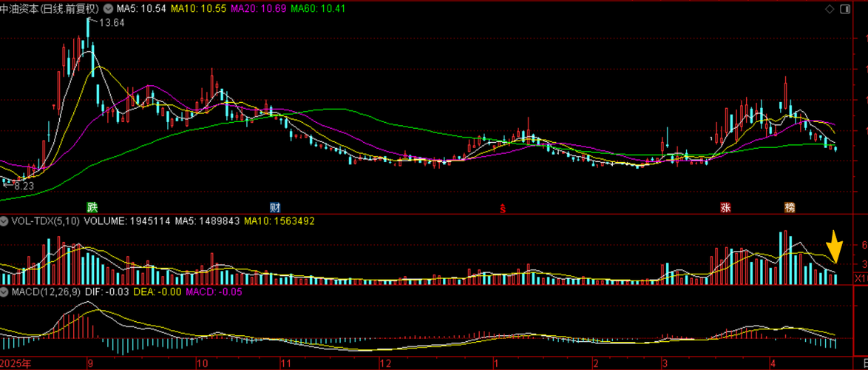The height and width of the screenshot is (370, 868).
Task: Click month 10 on the time axis
Action: coord(202,364)
